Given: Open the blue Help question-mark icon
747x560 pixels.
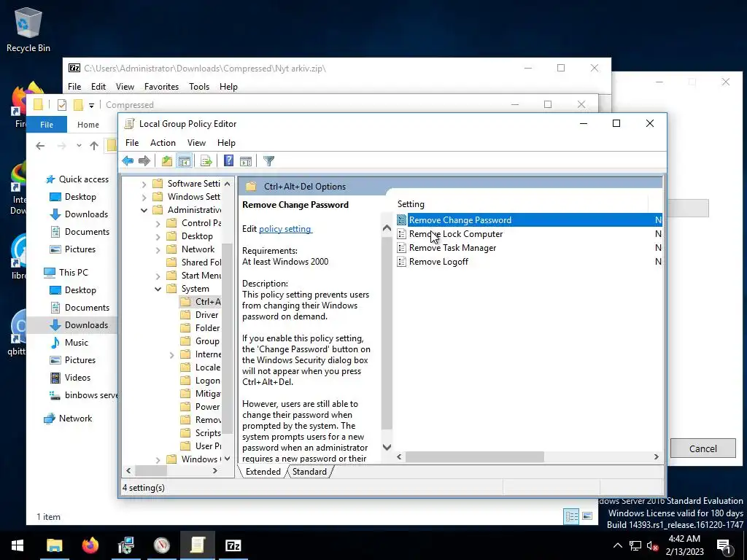Looking at the screenshot, I should point(228,161).
